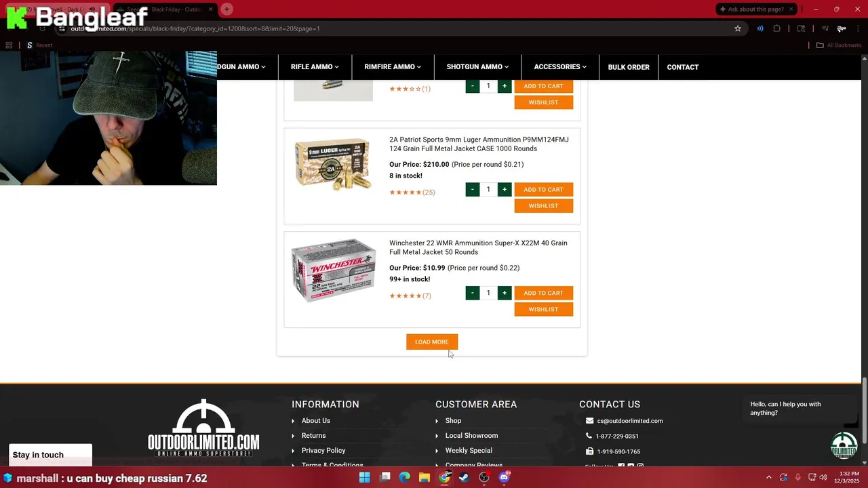The width and height of the screenshot is (868, 488).
Task: Open the Local Showroom footer link
Action: point(471,436)
